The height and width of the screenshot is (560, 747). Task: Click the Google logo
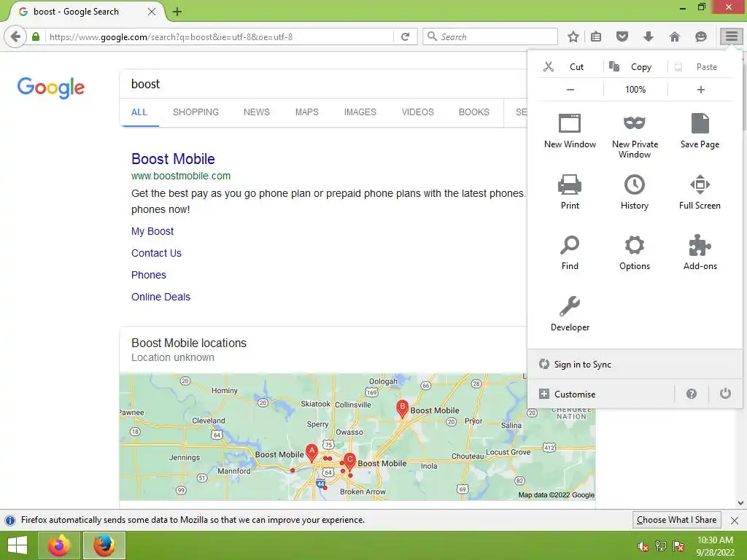point(51,87)
